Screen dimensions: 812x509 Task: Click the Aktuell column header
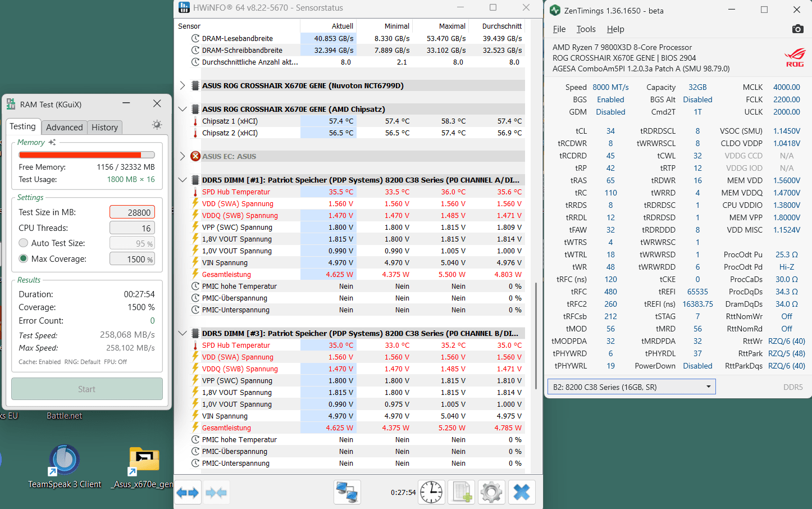[x=329, y=26]
